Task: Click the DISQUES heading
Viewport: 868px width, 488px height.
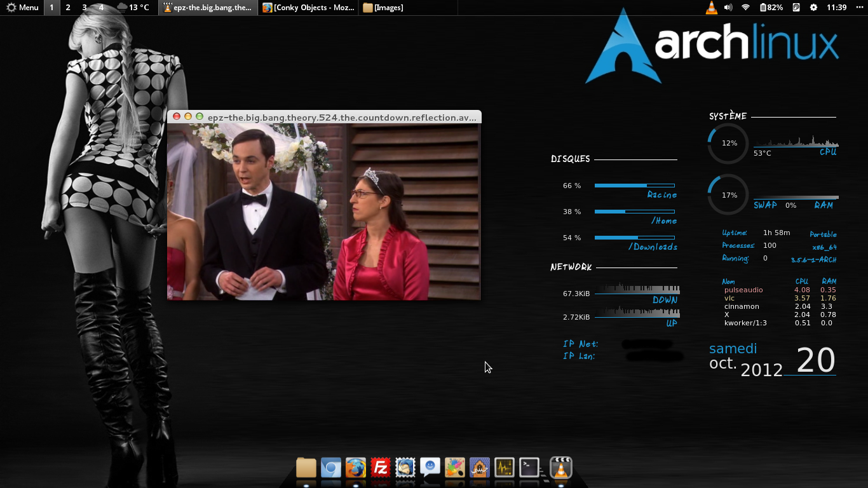Action: [x=571, y=159]
